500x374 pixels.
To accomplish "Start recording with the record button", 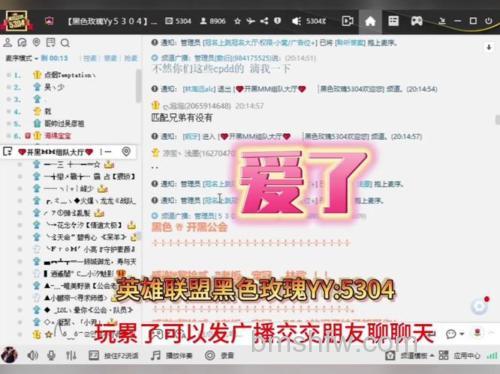I will click(x=219, y=355).
